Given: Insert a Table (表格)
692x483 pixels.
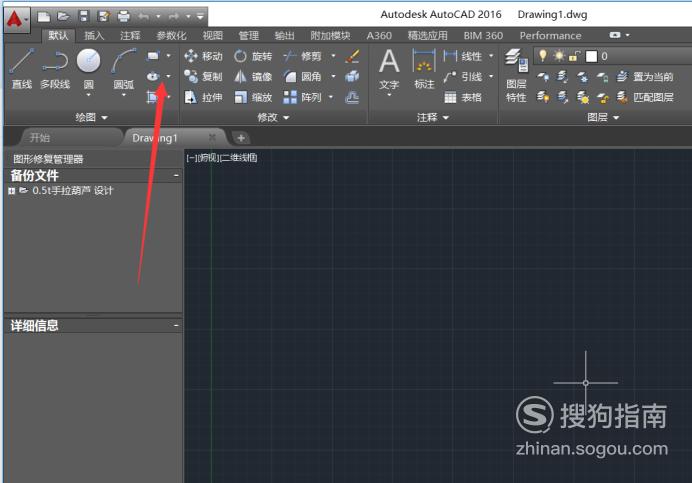Looking at the screenshot, I should coord(463,97).
